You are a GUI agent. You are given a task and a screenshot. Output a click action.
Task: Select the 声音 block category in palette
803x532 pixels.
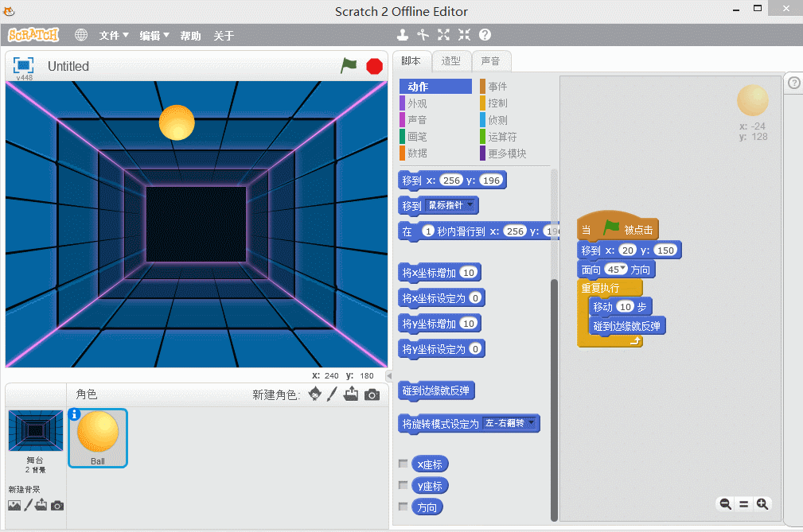(x=435, y=120)
